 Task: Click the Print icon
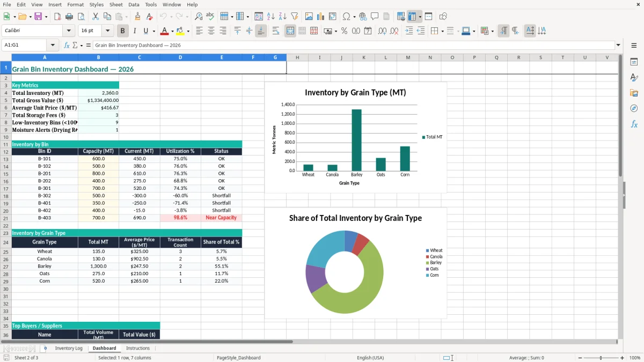69,17
